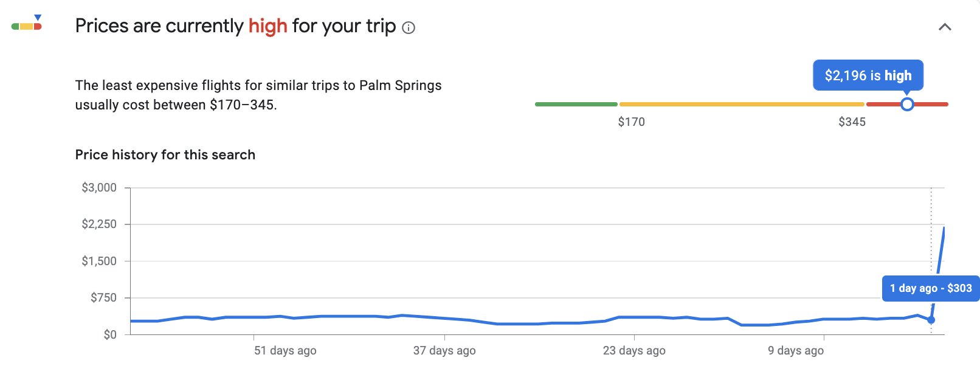Image resolution: width=980 pixels, height=377 pixels.
Task: Click the circular marker on price scale
Action: tap(907, 105)
